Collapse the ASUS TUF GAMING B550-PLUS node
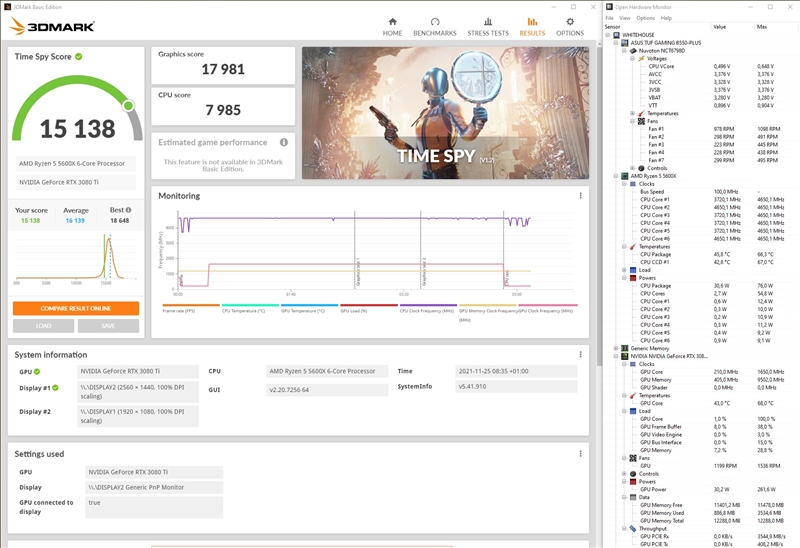Screen dimensions: 800x548 click(616, 43)
